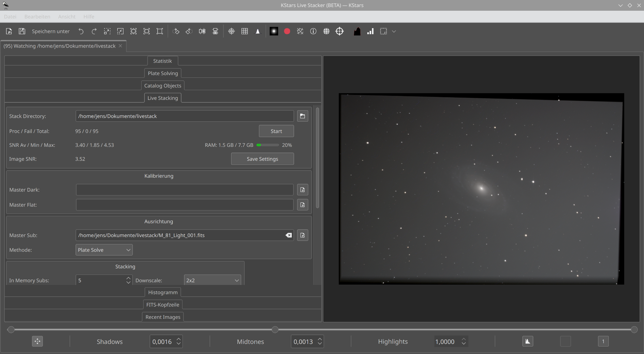The height and width of the screenshot is (354, 644).
Task: Click the open file toolbar icon
Action: tap(9, 31)
